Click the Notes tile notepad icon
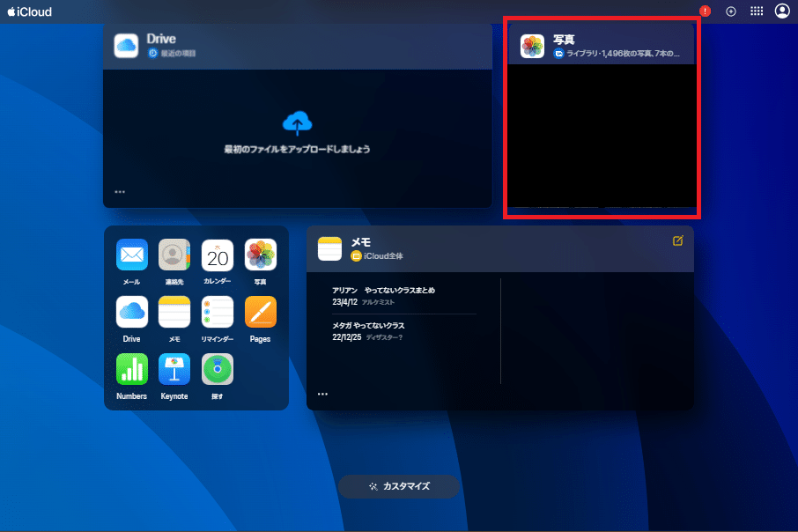 coord(329,248)
